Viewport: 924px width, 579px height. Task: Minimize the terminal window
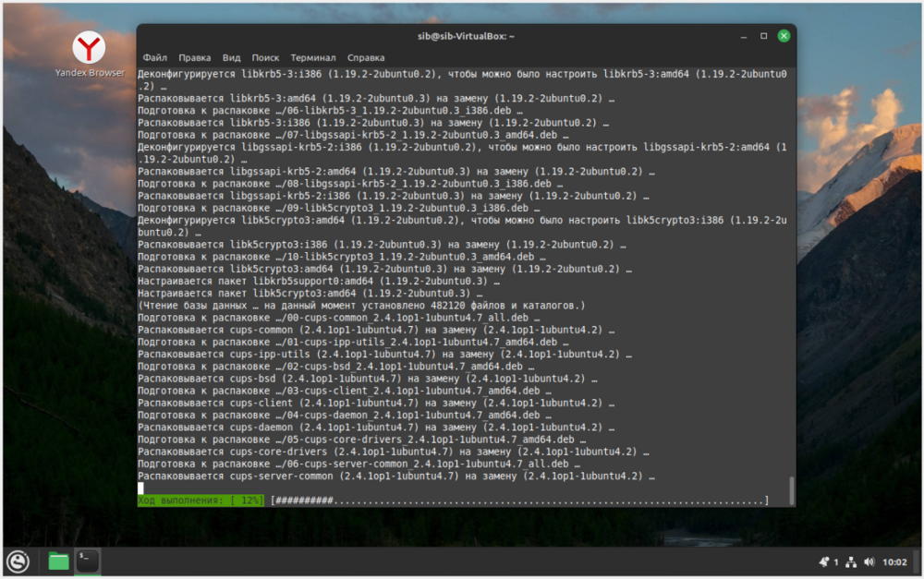[x=744, y=37]
